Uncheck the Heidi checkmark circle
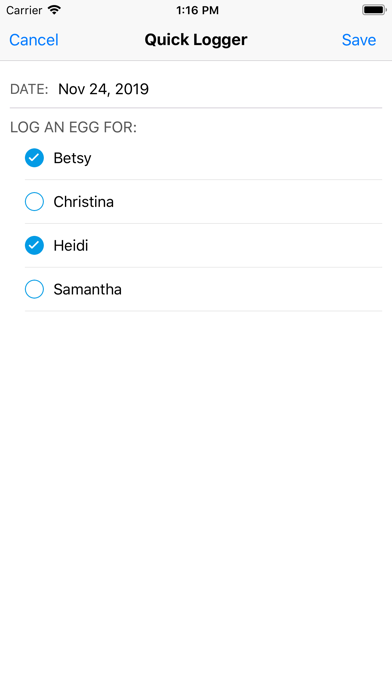392x696 pixels. point(34,245)
